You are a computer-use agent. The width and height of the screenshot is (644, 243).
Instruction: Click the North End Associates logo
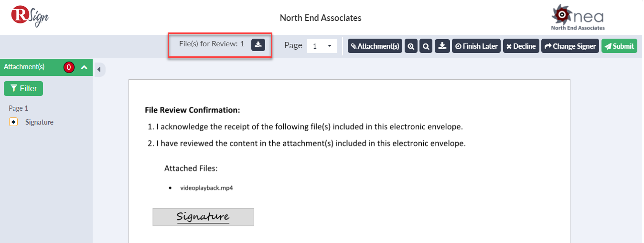[578, 18]
